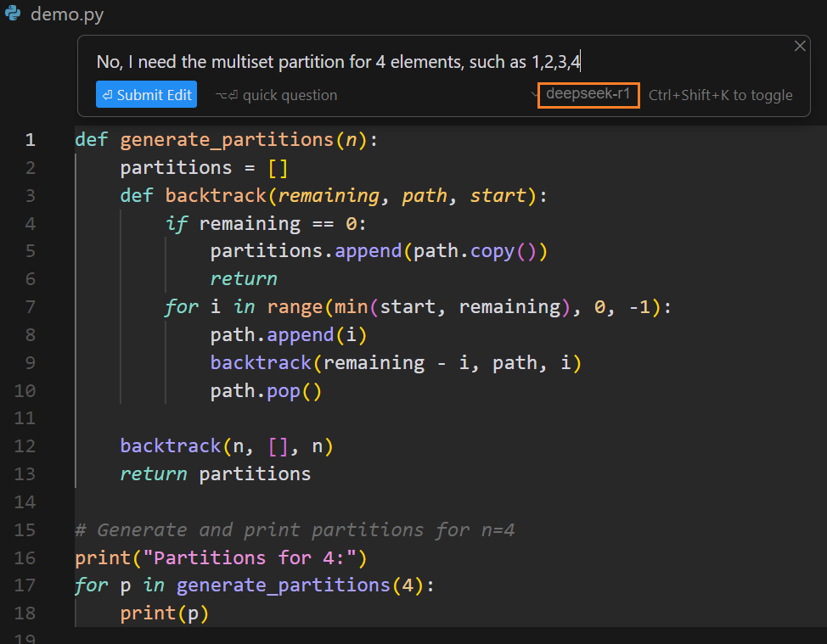Click 'if remaining == 0:' on line 4

(266, 224)
